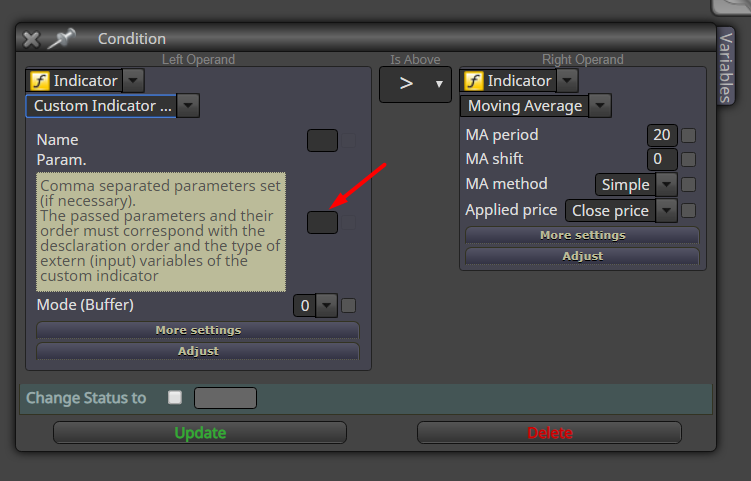Click the Param. input field
751x481 pixels.
pos(322,222)
